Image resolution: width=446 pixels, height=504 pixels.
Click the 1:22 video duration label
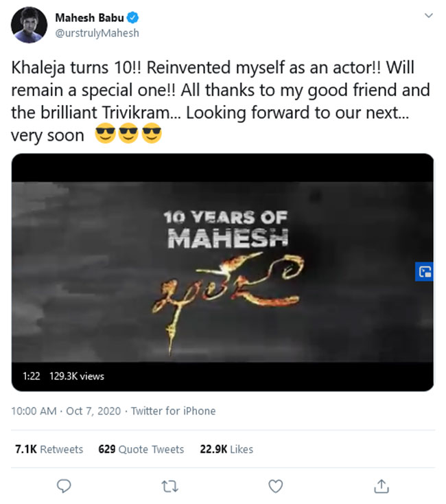pos(31,376)
